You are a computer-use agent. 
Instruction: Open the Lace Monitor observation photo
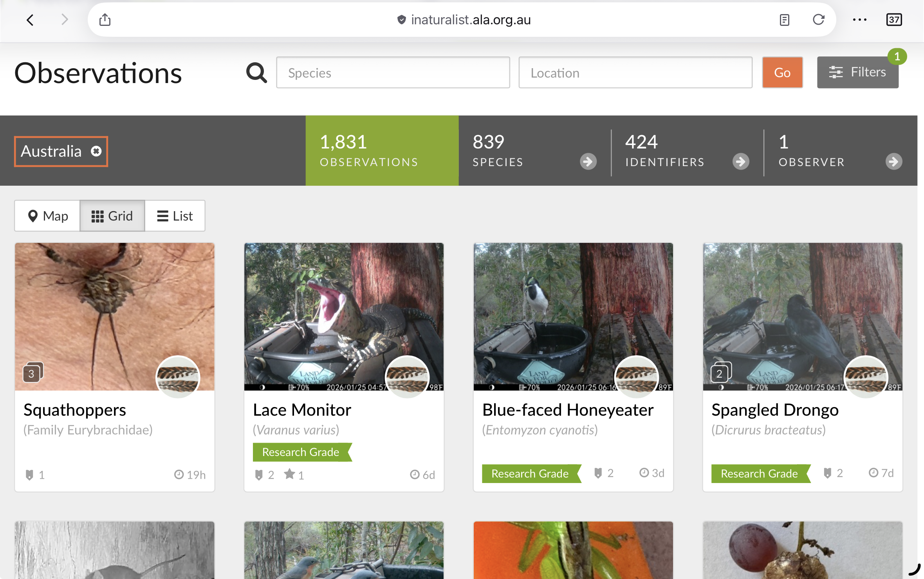344,317
